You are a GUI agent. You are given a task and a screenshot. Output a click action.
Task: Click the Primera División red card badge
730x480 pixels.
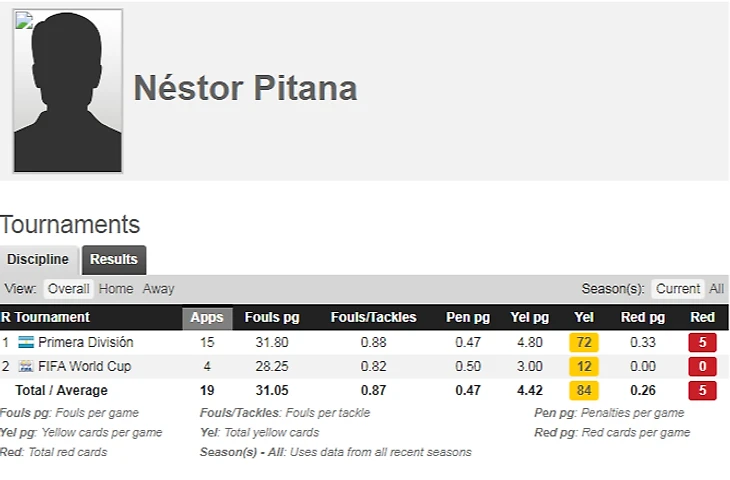pyautogui.click(x=703, y=343)
